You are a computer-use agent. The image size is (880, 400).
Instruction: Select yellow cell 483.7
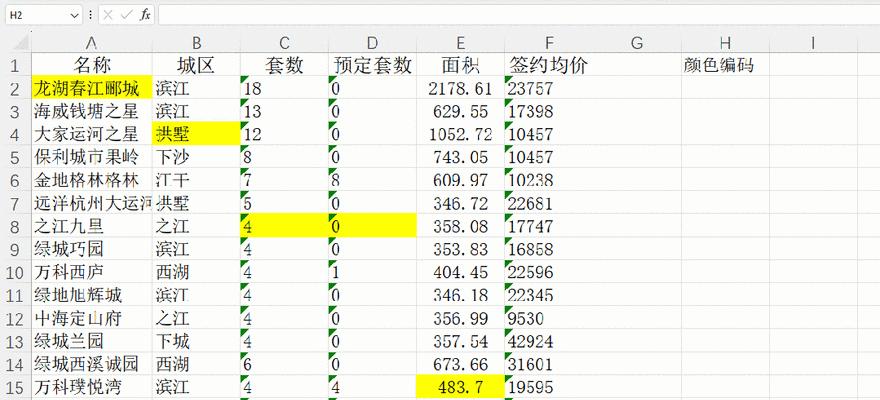coord(461,387)
